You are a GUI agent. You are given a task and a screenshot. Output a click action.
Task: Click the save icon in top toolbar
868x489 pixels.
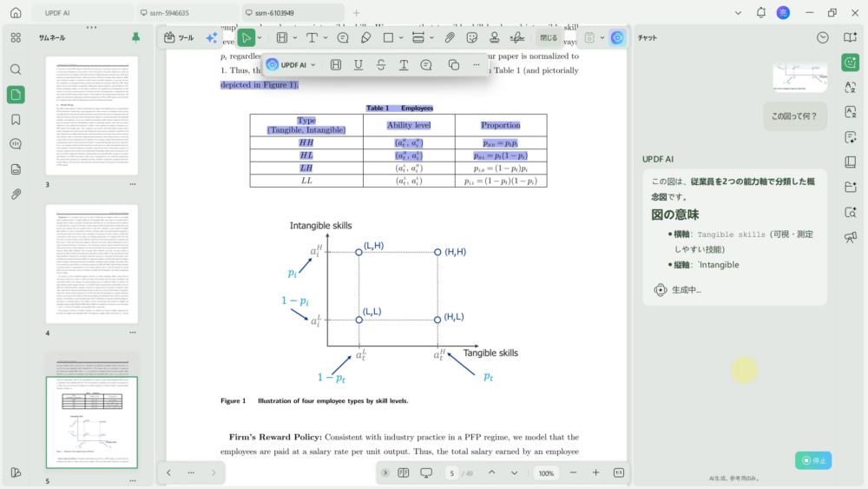pyautogui.click(x=589, y=37)
